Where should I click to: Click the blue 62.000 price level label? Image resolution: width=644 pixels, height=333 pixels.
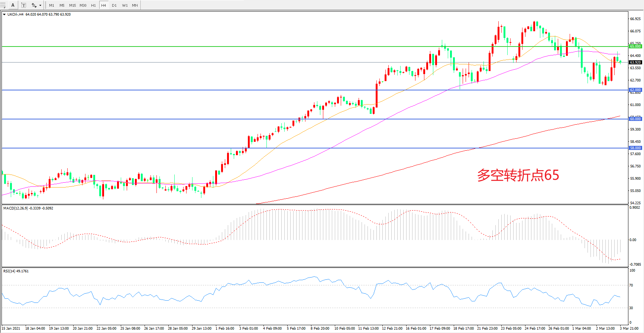click(x=635, y=90)
